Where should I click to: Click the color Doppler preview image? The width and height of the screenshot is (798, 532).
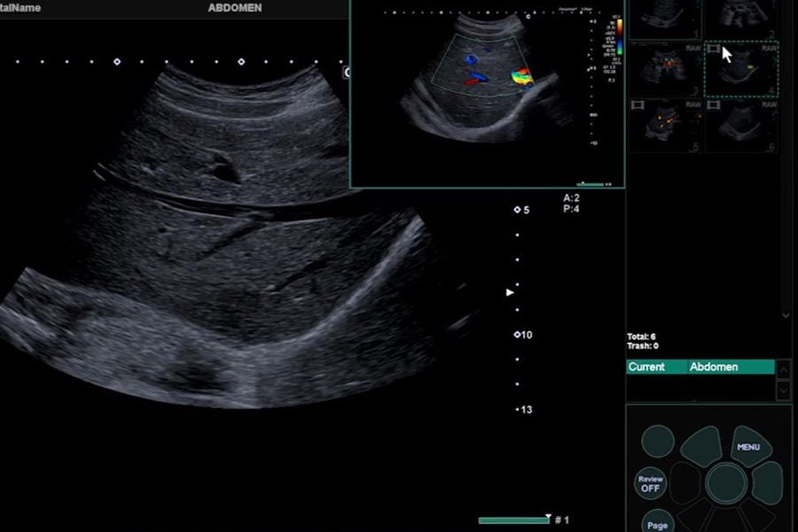487,95
